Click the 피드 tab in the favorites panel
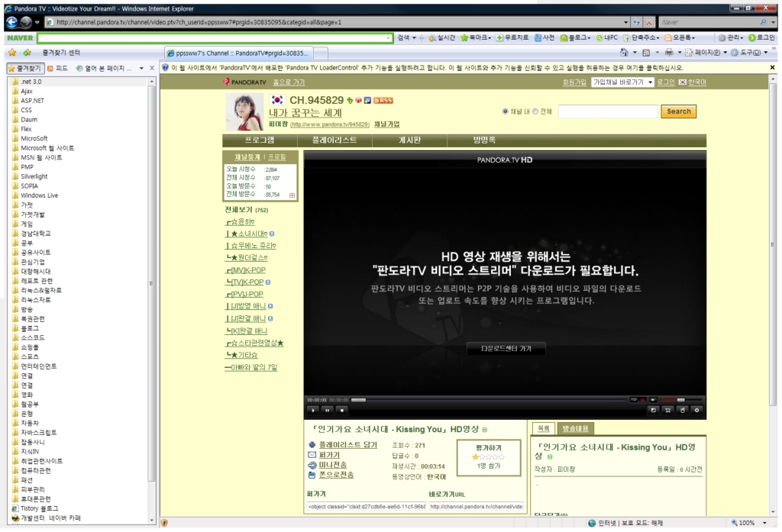Image resolution: width=782 pixels, height=532 pixels. tap(58, 68)
